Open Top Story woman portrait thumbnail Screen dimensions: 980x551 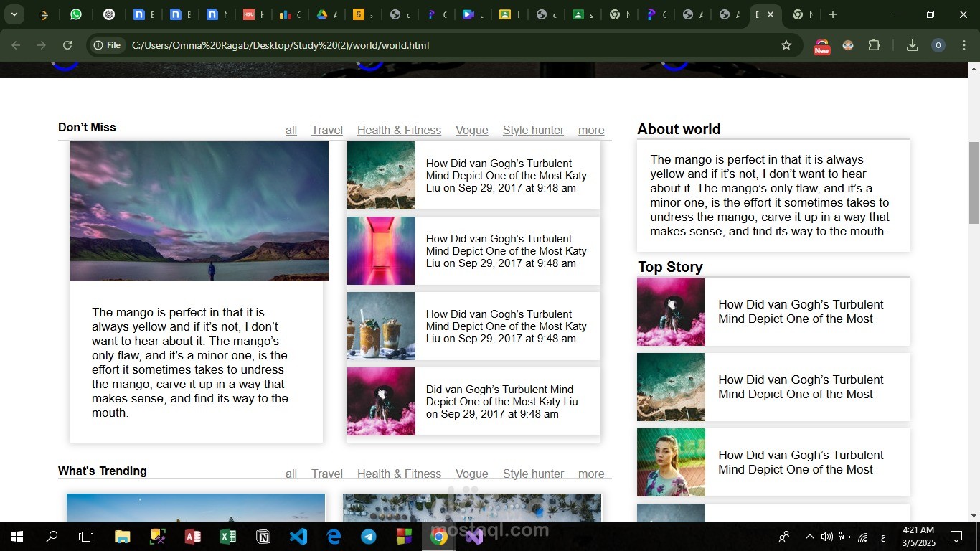coord(671,462)
